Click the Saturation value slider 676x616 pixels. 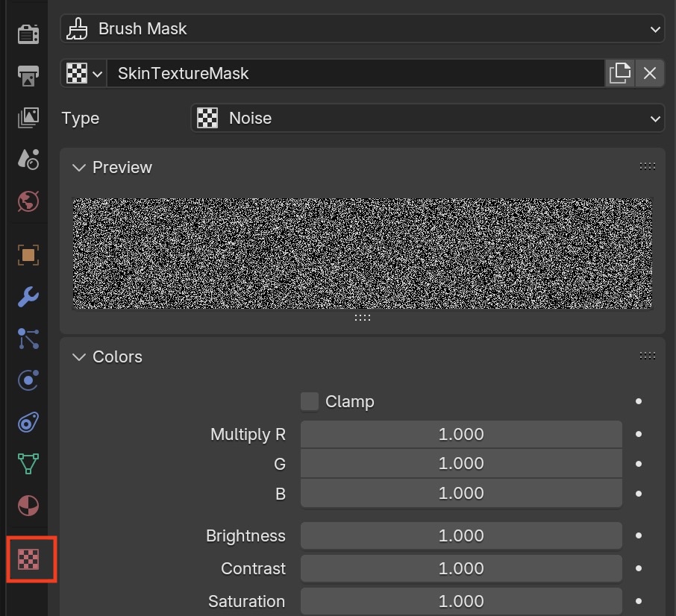click(x=461, y=601)
